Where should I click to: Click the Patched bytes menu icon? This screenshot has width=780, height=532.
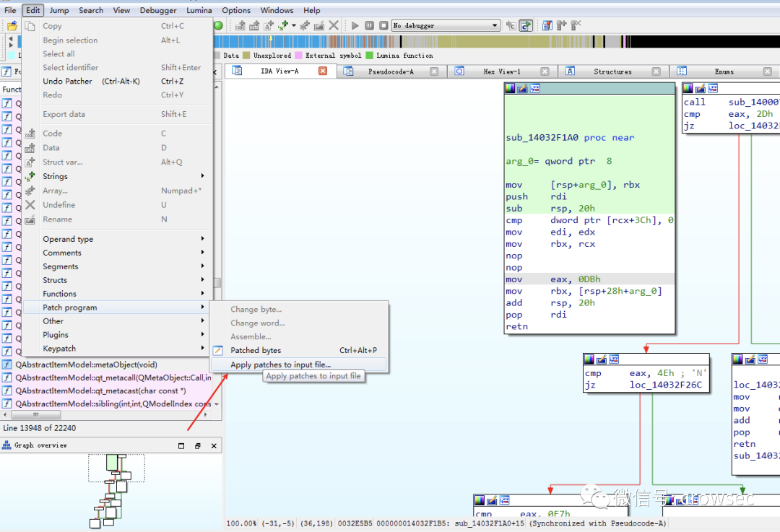[218, 351]
